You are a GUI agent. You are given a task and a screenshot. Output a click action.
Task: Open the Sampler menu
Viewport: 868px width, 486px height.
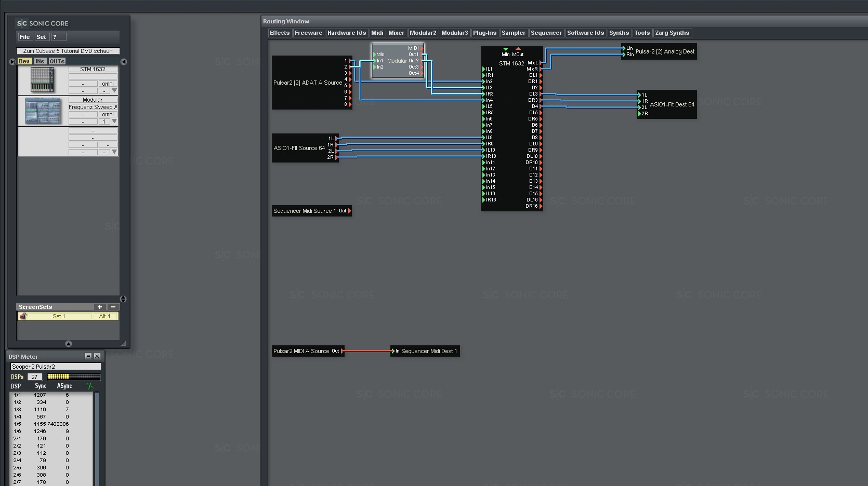coord(514,33)
